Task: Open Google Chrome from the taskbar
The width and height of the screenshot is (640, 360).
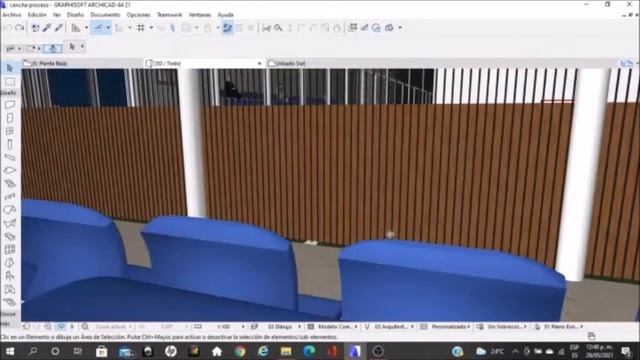Action: [x=240, y=351]
